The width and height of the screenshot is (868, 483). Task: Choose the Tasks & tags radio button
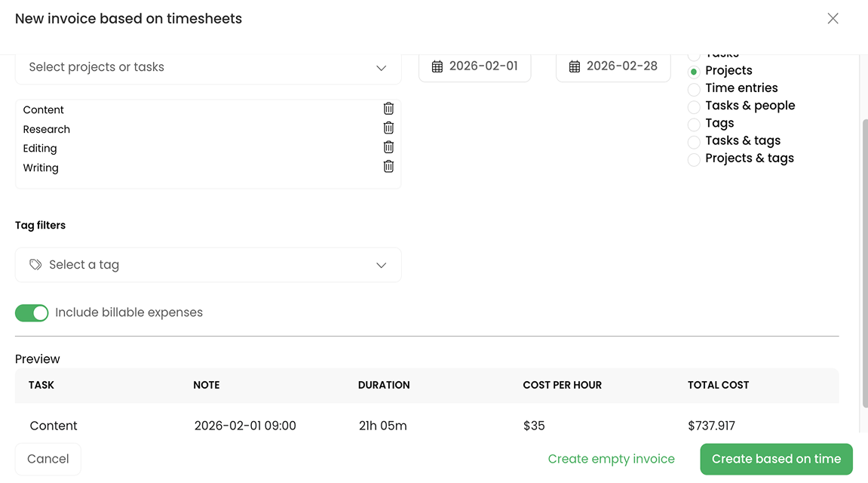[693, 141]
